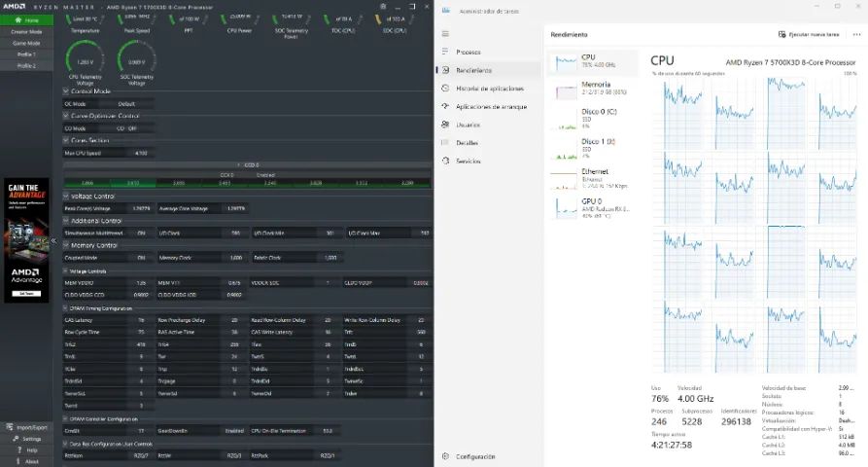Click the Simultaneous Multithread ON value
This screenshot has width=868, height=467.
tap(141, 233)
